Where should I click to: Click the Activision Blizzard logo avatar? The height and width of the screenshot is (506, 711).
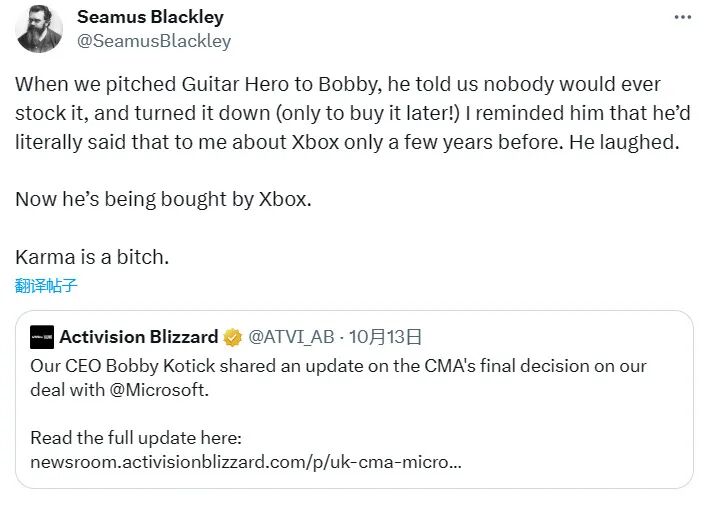41,336
